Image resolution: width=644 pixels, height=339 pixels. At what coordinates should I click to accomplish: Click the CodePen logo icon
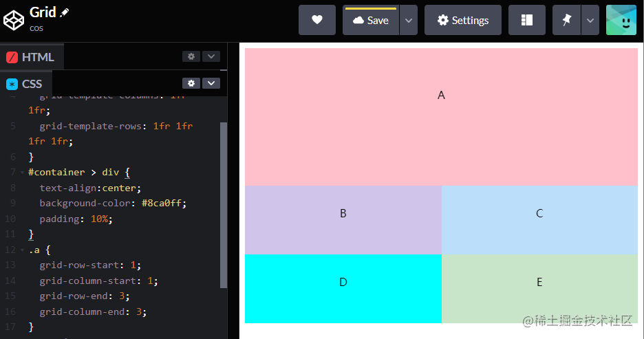coord(14,21)
